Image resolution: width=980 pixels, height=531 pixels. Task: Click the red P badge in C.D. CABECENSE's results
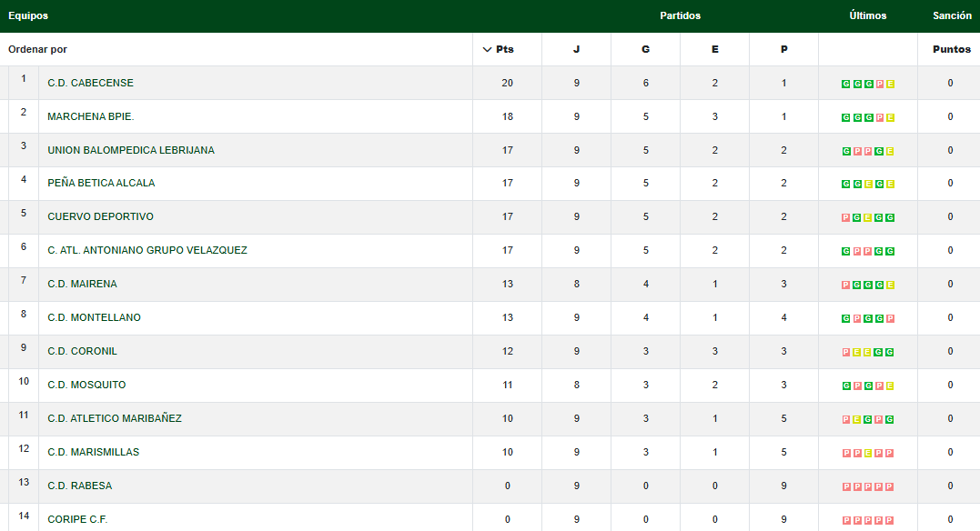pos(880,84)
